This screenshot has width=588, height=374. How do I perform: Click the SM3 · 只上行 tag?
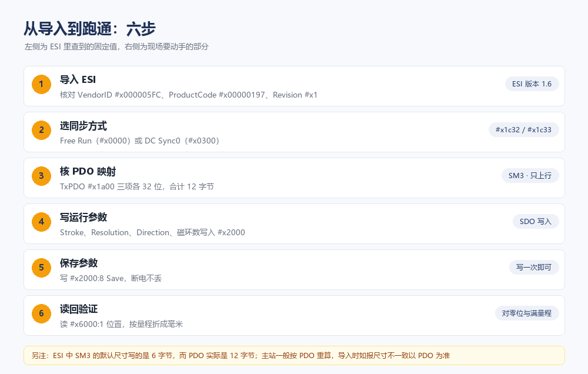pos(530,176)
